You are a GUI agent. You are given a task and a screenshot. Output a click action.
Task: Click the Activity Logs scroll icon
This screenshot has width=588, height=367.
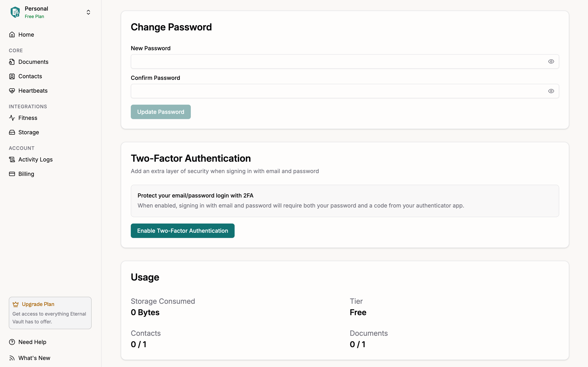point(12,159)
